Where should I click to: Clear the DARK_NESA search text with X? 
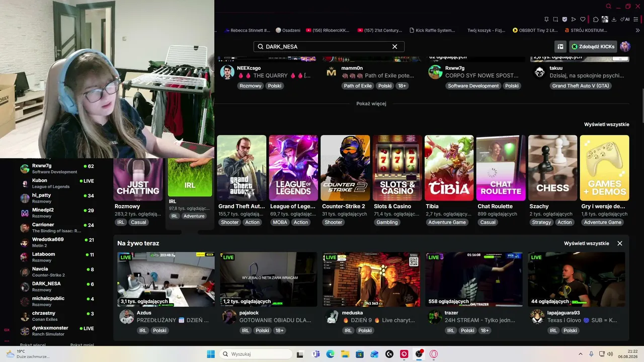(x=395, y=46)
